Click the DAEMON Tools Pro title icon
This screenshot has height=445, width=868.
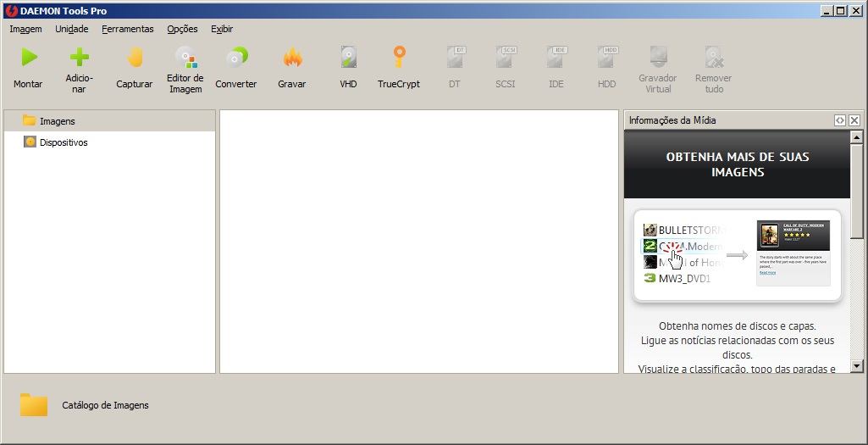[x=11, y=10]
